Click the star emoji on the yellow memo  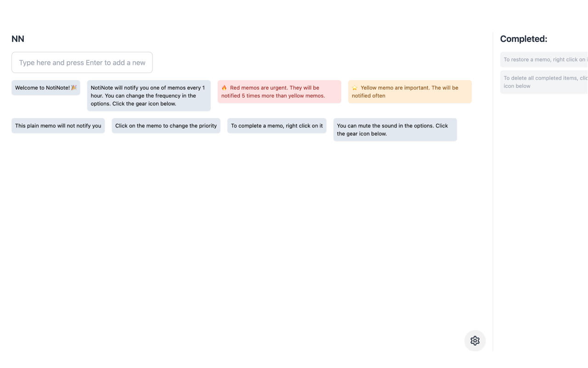[354, 87]
